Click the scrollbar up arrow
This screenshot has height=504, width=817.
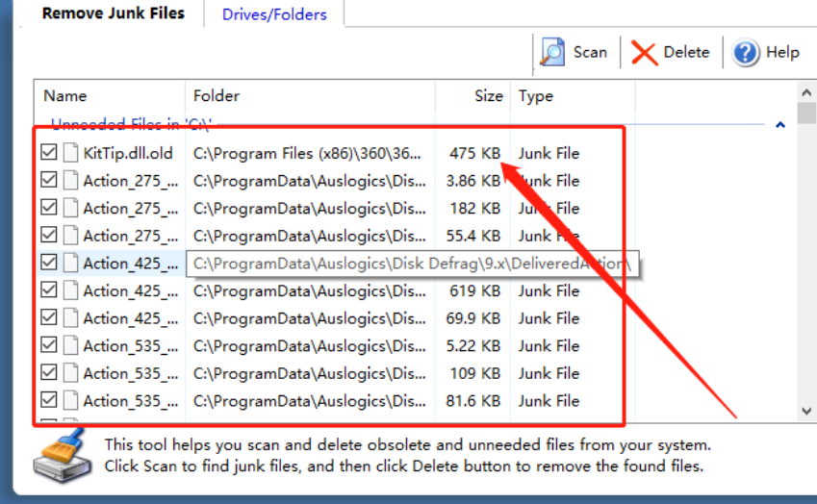806,92
